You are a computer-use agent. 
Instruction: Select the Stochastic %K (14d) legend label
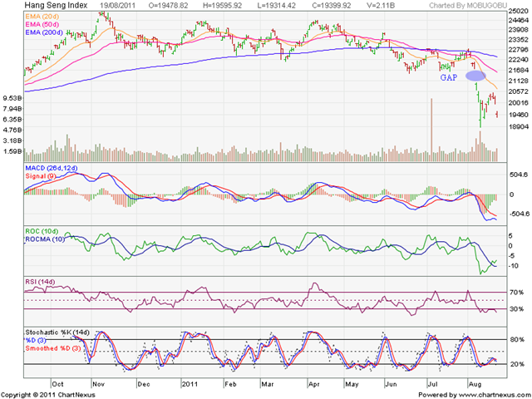point(57,332)
